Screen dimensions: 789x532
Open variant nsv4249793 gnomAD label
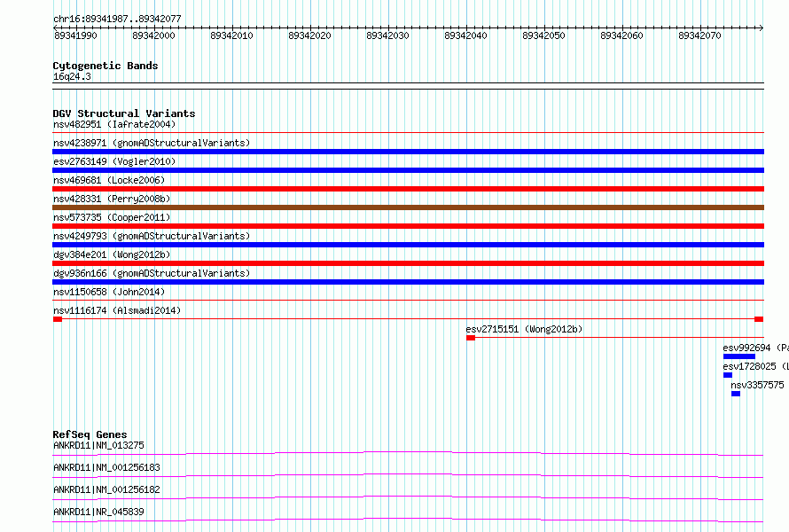click(152, 236)
